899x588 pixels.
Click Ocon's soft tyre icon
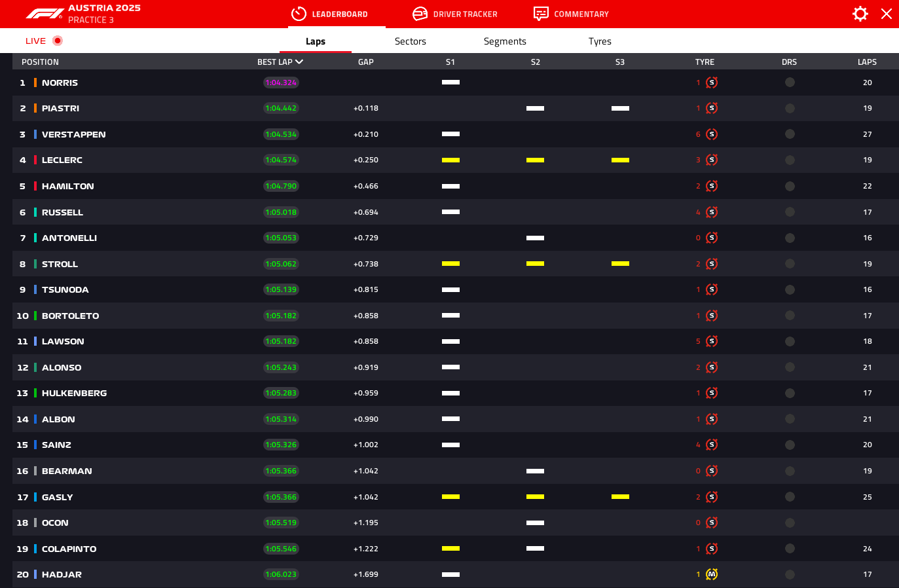tap(712, 523)
